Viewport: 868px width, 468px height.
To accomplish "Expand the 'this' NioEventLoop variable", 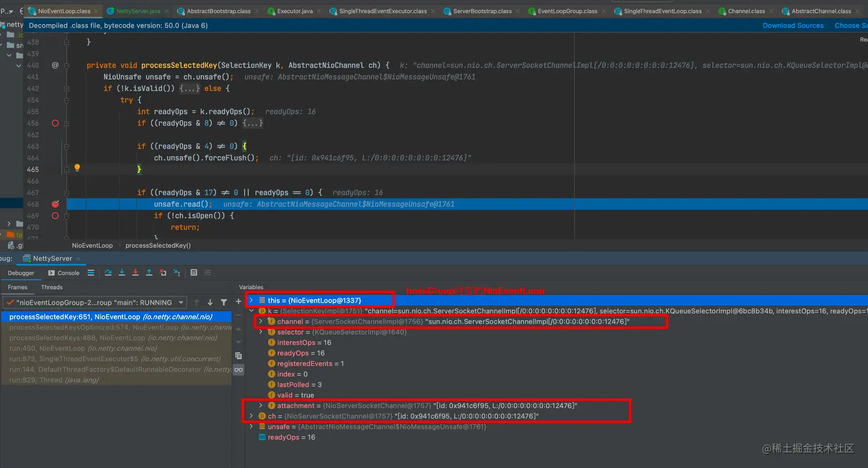I will click(251, 300).
